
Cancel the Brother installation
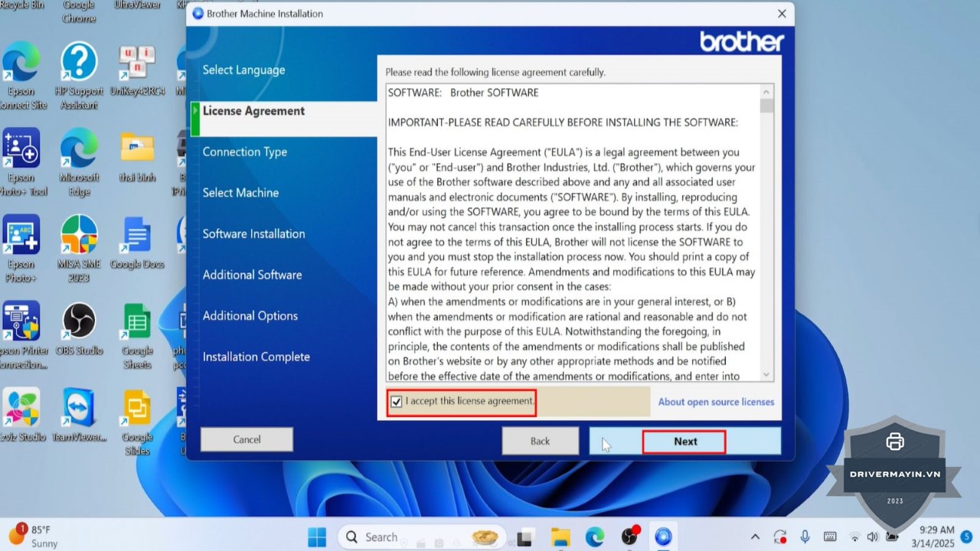(247, 439)
